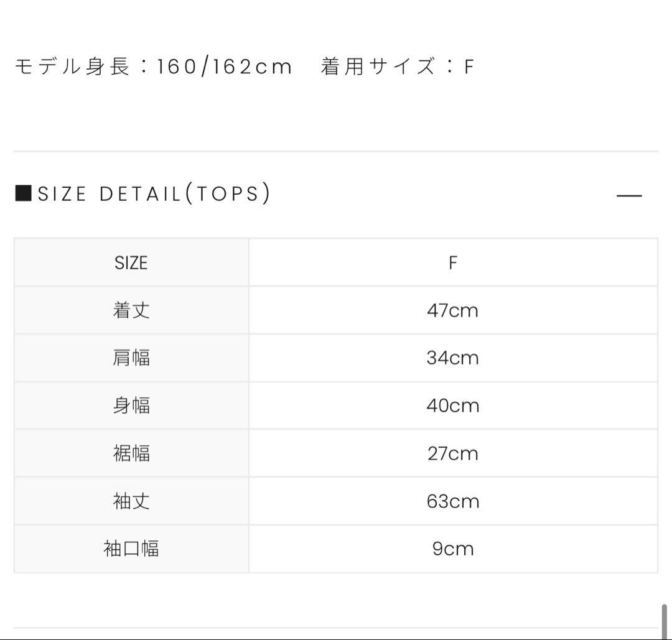Select the 63cm sleeve length value
This screenshot has width=672, height=640.
[x=453, y=501]
